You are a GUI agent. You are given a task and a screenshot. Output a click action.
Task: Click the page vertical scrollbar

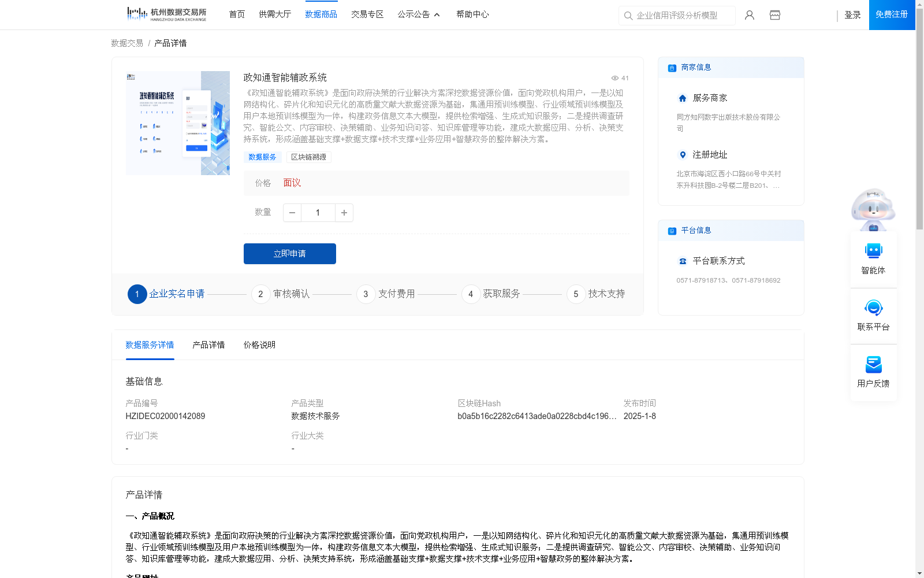pos(919,119)
